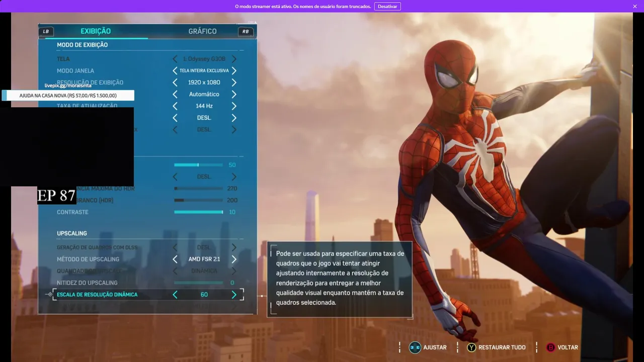Lower refresh rate with arrow left of 144 Hz
The image size is (644, 362).
click(x=175, y=106)
